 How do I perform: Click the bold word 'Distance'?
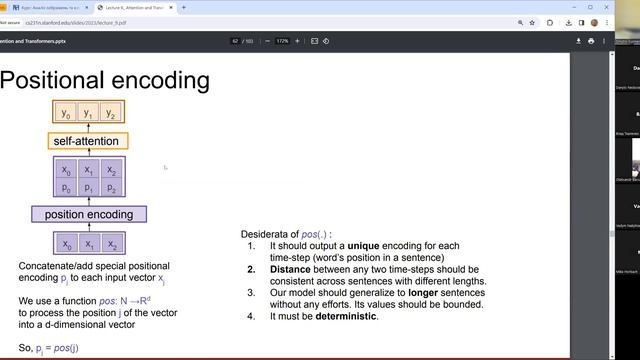click(x=290, y=269)
